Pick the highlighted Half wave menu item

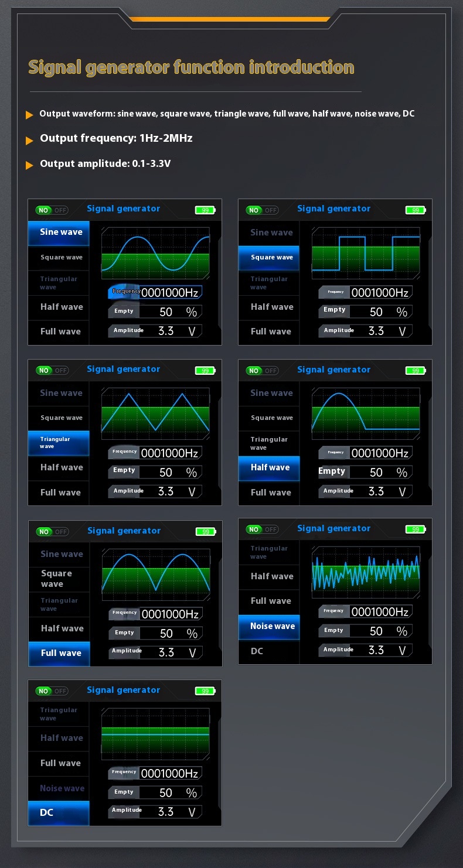pyautogui.click(x=269, y=468)
